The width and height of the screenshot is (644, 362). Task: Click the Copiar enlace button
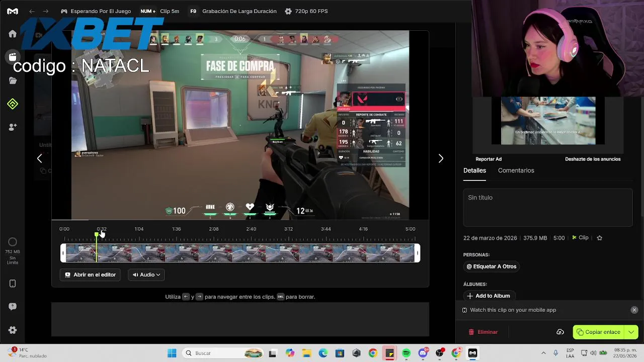click(598, 332)
